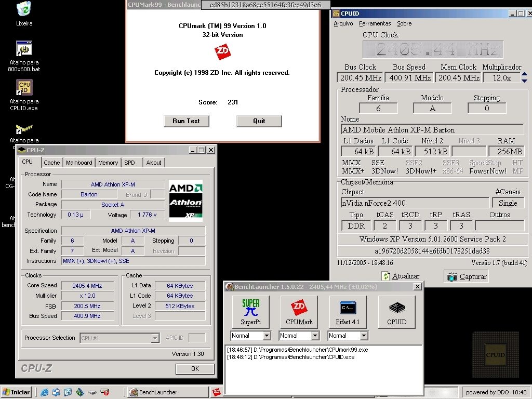Open the SuperPi priority dropdown
The height and width of the screenshot is (399, 532).
pos(267,336)
